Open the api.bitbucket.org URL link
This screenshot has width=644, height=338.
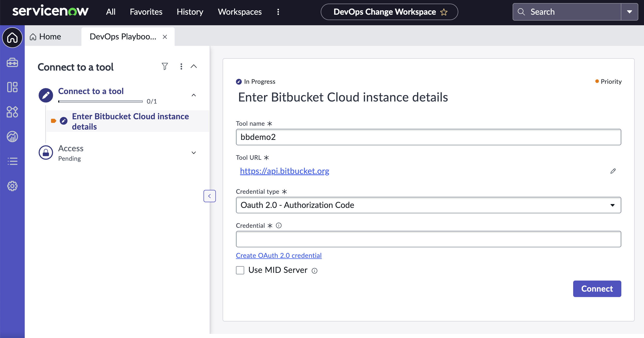tap(285, 171)
